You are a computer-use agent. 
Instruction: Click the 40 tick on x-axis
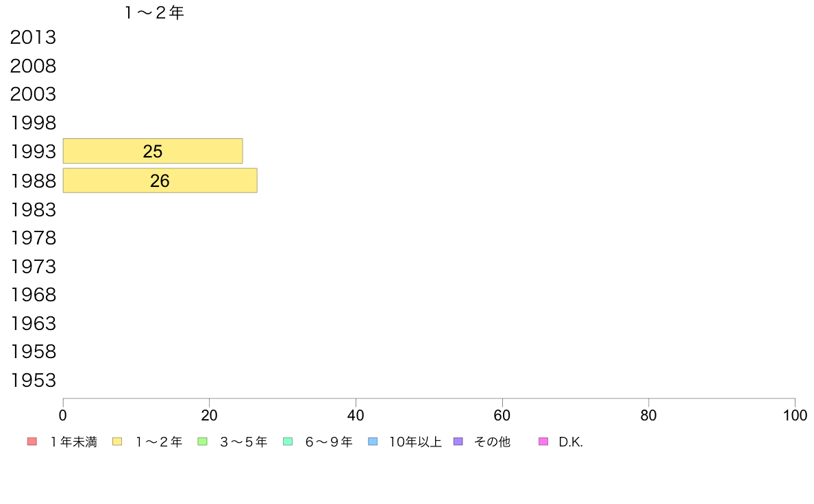(356, 415)
